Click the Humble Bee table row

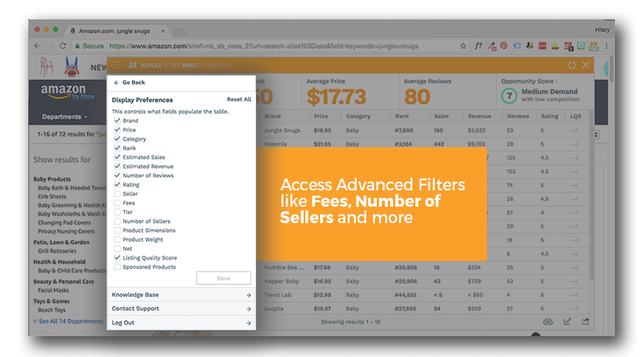coord(424,268)
